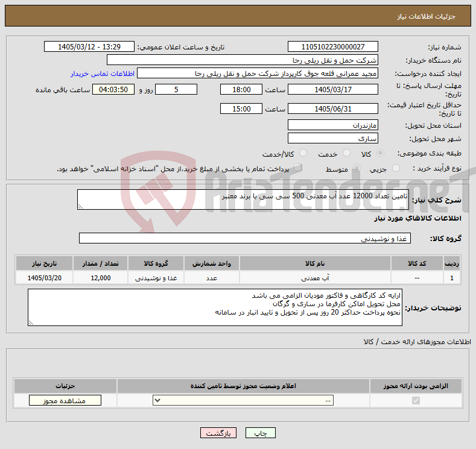476x449 pixels.
Task: Click the توضیحات خریدار text area
Action: tap(215, 307)
